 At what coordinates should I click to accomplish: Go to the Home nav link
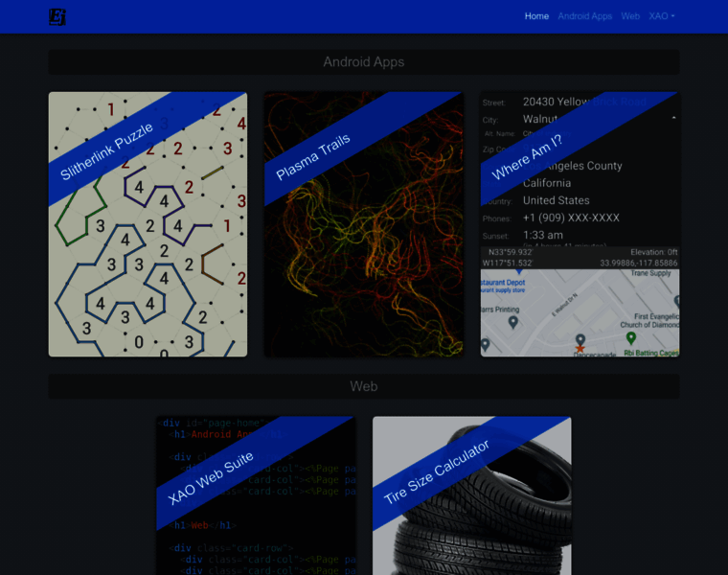coord(536,16)
